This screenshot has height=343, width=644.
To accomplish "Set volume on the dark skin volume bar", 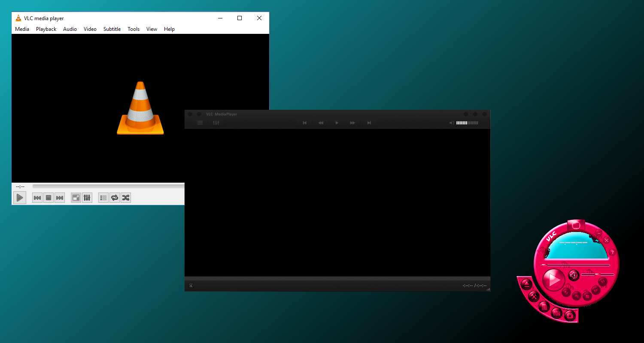I will coord(467,123).
